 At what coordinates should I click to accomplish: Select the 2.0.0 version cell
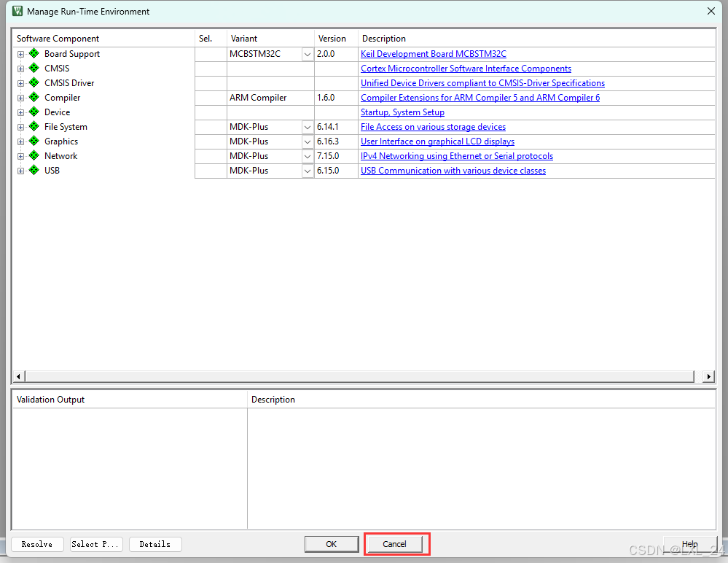point(336,54)
